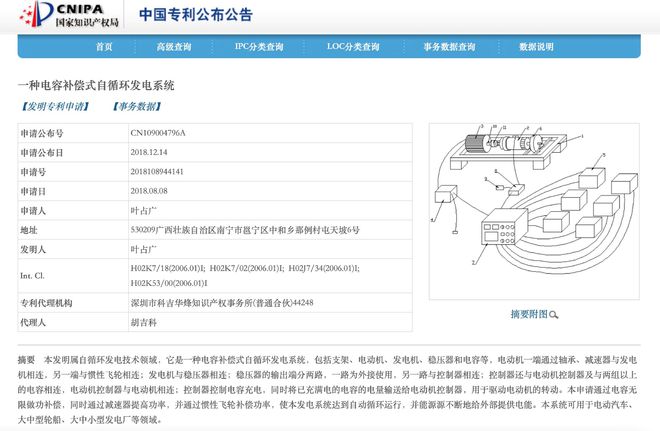Open 事务数据查询 page

click(x=449, y=47)
